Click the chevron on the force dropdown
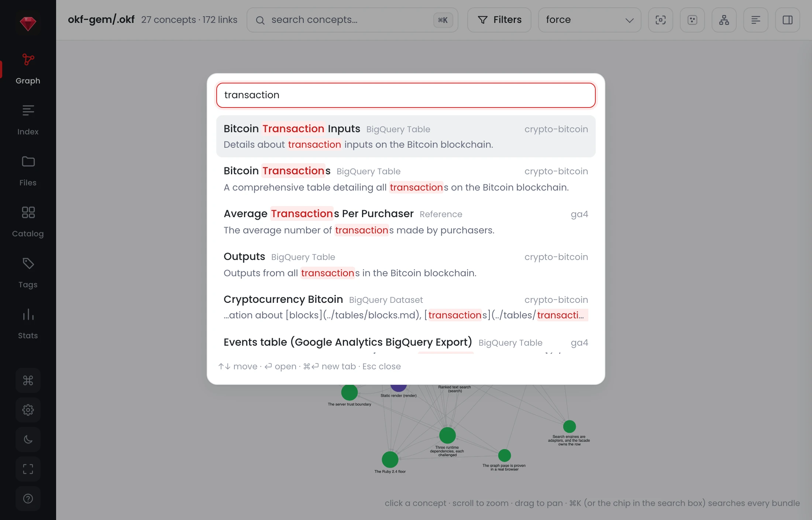Screen dimensions: 812x520 [x=630, y=20]
